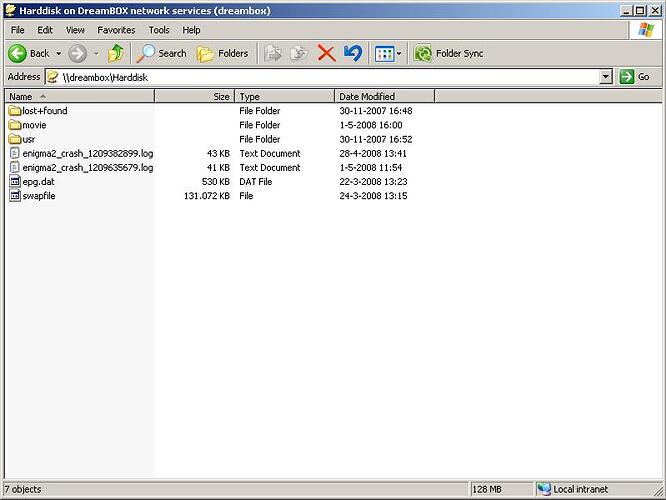Minimize the Harddisk window
The height and width of the screenshot is (500, 666).
pyautogui.click(x=626, y=11)
